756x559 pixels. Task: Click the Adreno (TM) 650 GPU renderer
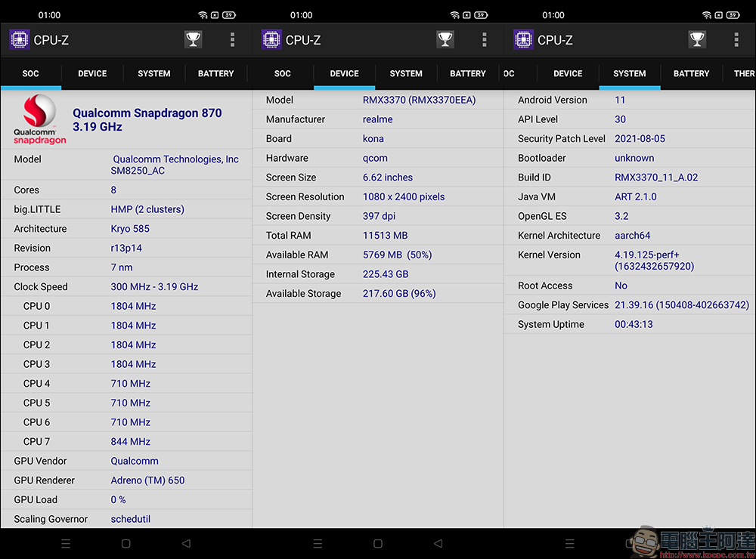(x=147, y=480)
